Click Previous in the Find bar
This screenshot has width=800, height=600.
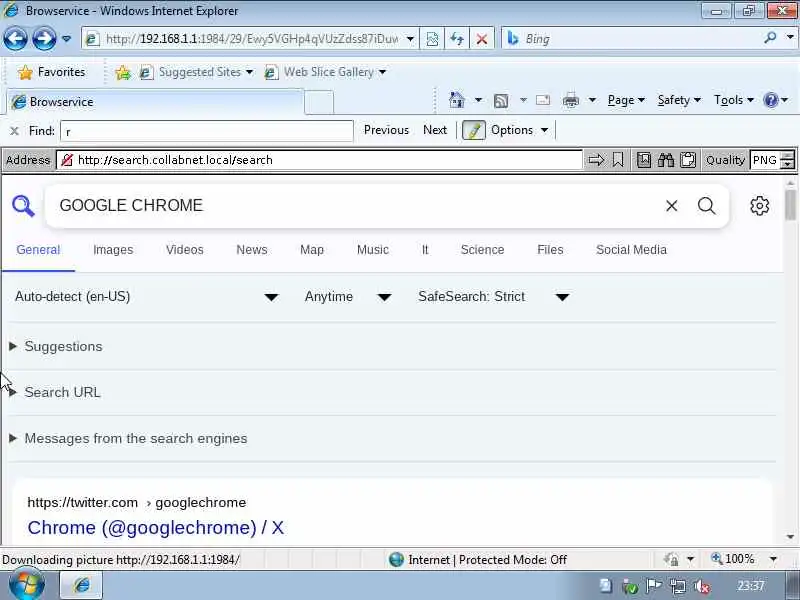386,130
